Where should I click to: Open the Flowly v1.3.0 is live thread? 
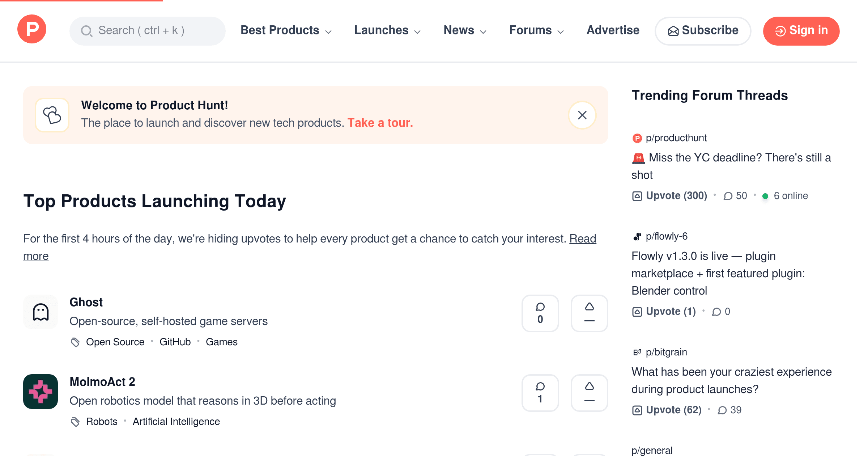(718, 274)
